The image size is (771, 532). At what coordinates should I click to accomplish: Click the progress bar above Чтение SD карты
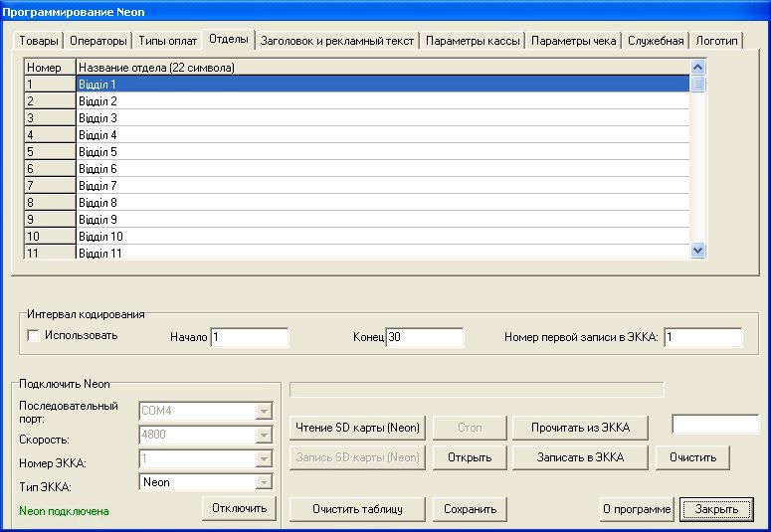point(477,390)
